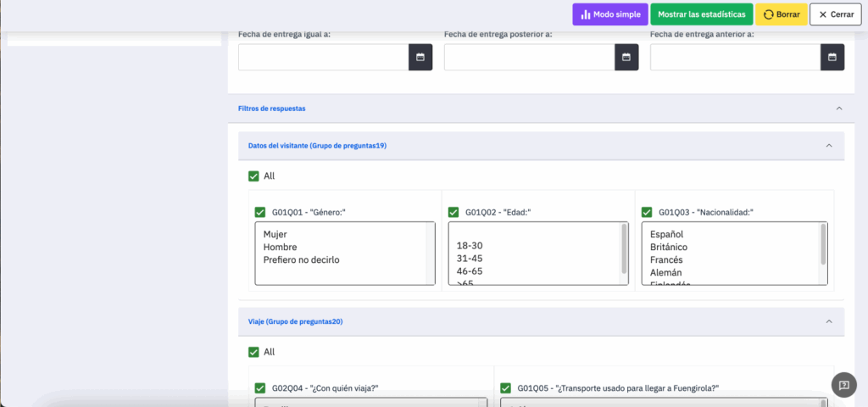Select 'Mujer' in the Género list

coord(275,234)
